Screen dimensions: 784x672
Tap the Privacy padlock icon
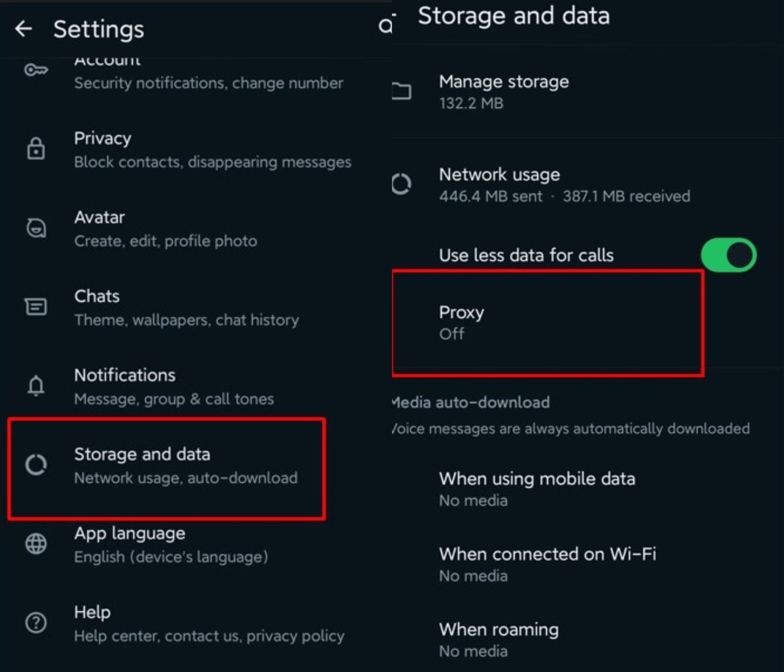tap(36, 149)
